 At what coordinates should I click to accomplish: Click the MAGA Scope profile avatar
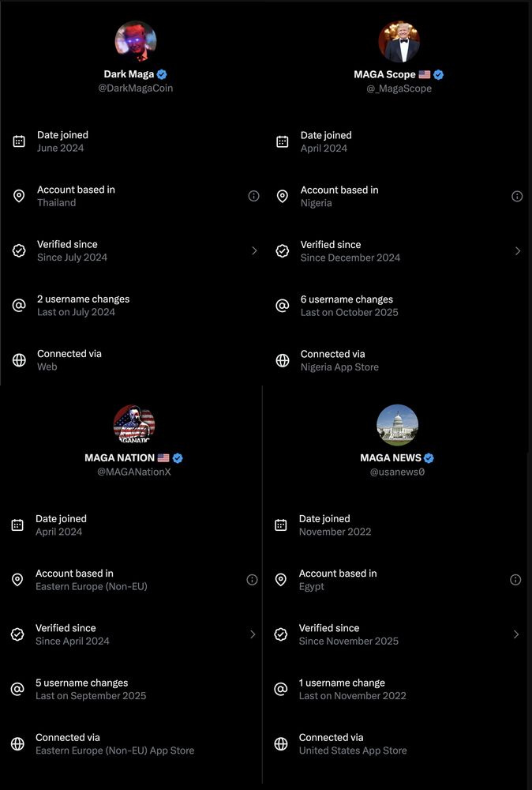pos(399,41)
